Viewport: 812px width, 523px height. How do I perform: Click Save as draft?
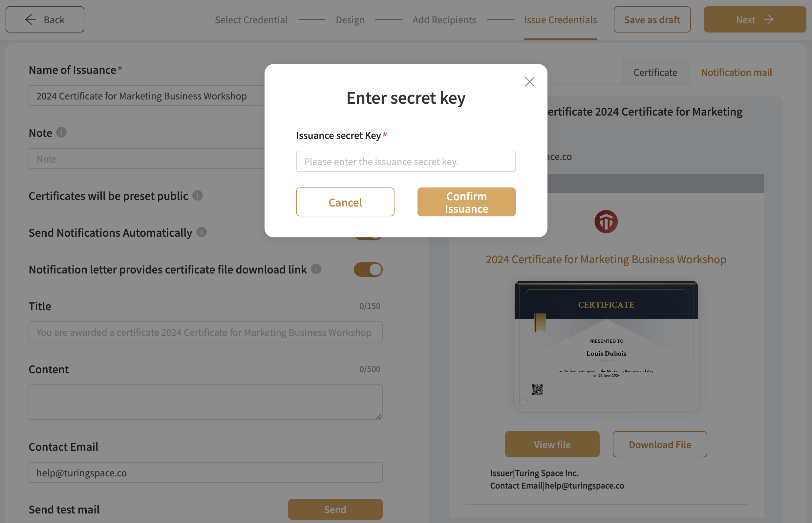click(x=652, y=20)
